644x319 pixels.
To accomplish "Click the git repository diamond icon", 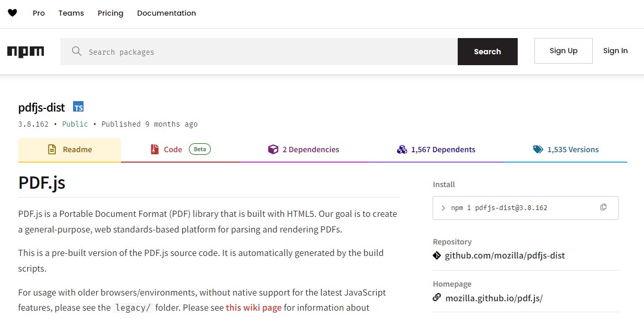I will tap(437, 255).
